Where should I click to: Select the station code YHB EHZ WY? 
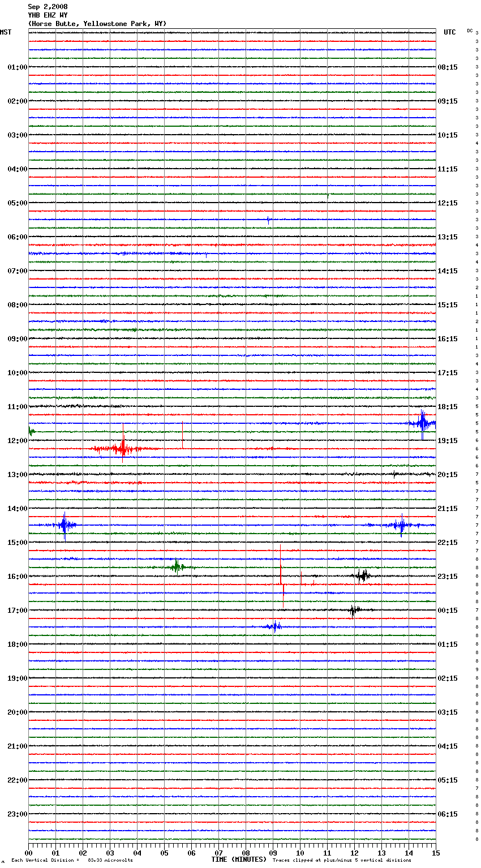coord(48,15)
